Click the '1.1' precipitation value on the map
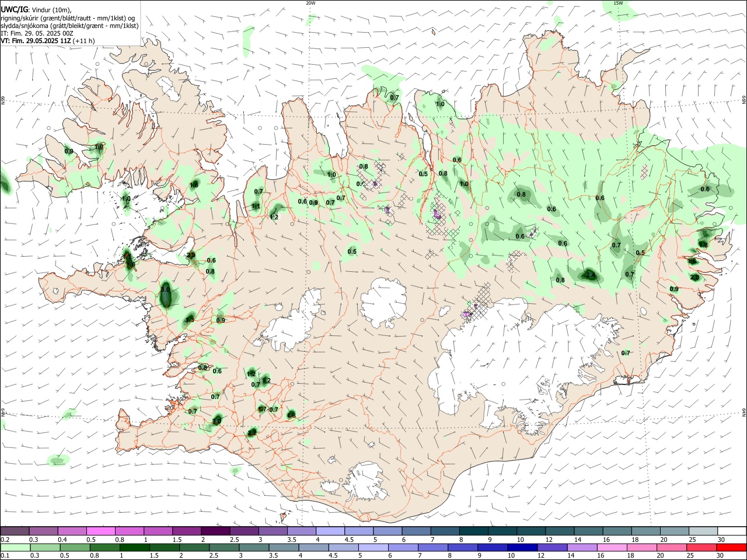 pyautogui.click(x=256, y=206)
